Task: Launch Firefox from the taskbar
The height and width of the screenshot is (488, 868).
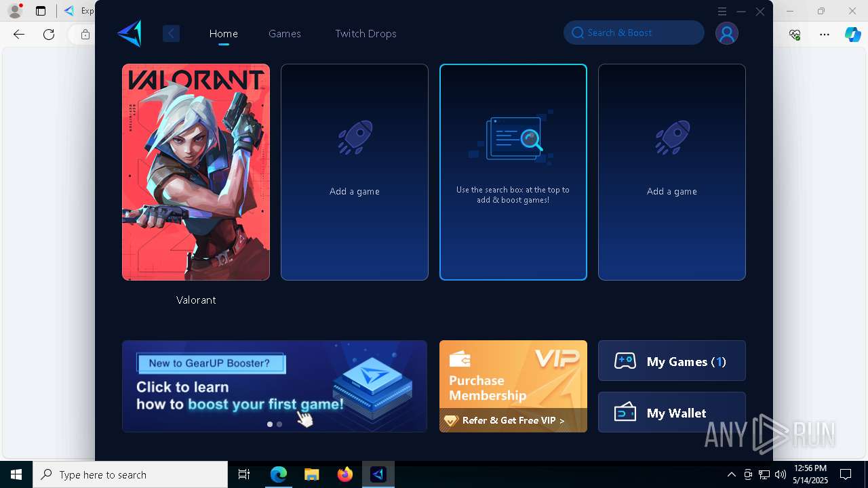Action: point(345,474)
